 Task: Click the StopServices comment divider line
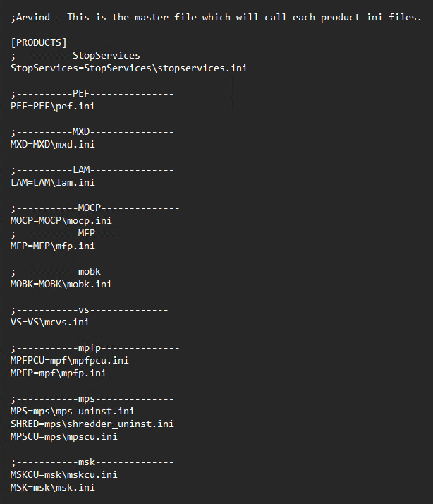click(117, 55)
